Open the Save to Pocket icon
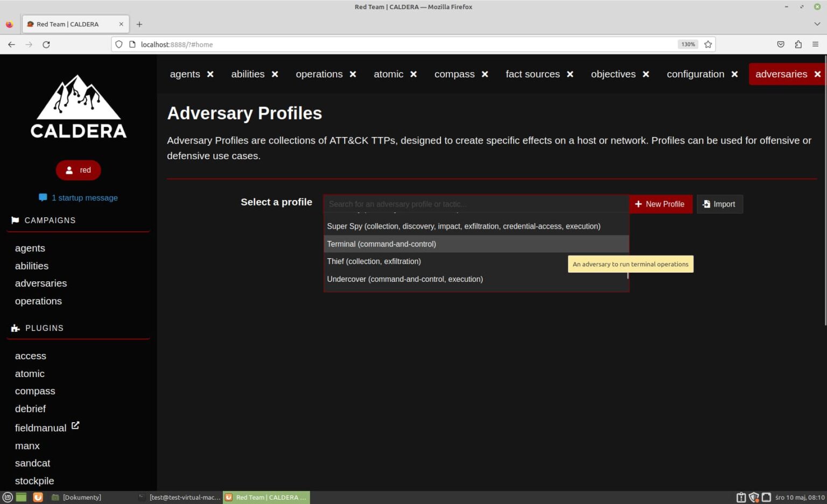827x504 pixels. tap(781, 45)
